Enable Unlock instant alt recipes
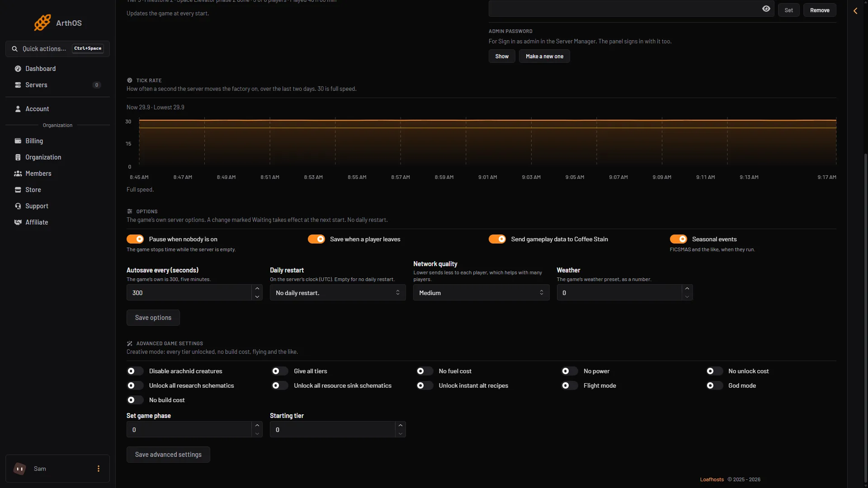The width and height of the screenshot is (868, 488). [425, 385]
